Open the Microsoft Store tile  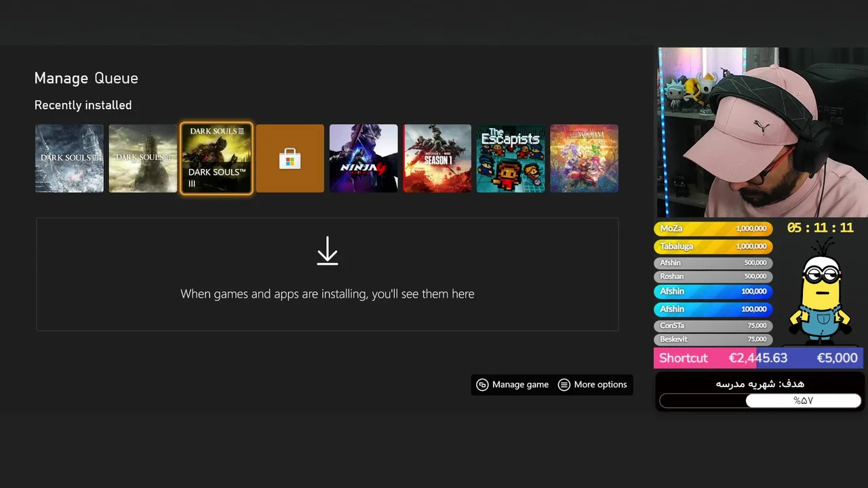click(x=290, y=159)
